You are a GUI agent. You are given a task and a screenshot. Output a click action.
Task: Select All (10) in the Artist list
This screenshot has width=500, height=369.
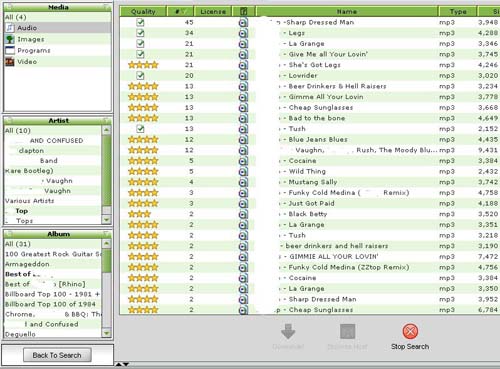coord(53,130)
